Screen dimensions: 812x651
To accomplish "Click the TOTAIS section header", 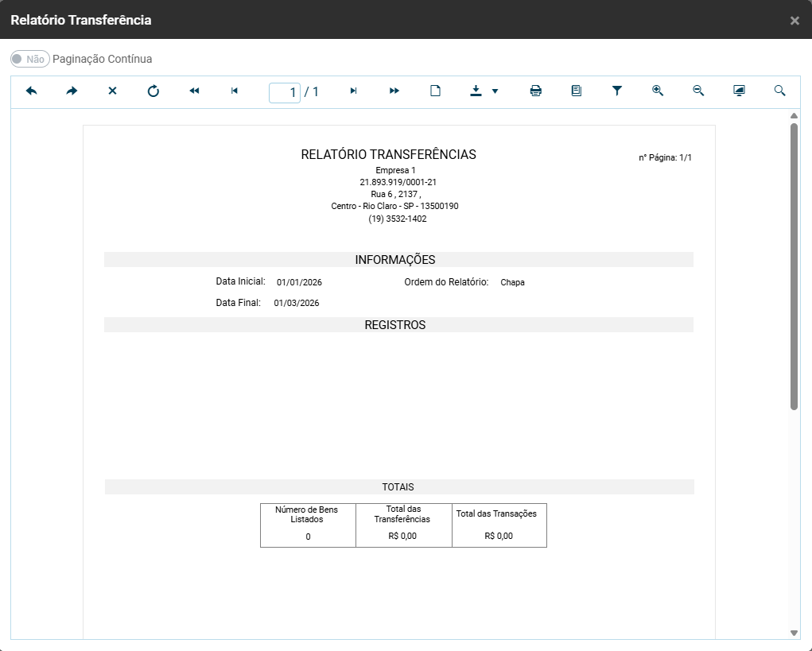I will (x=398, y=487).
